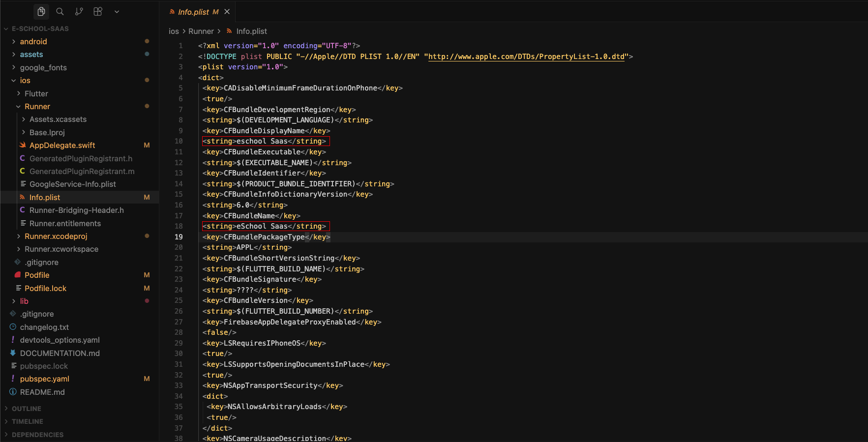Image resolution: width=868 pixels, height=442 pixels.
Task: Click the Runner breadcrumb segment
Action: [x=201, y=31]
